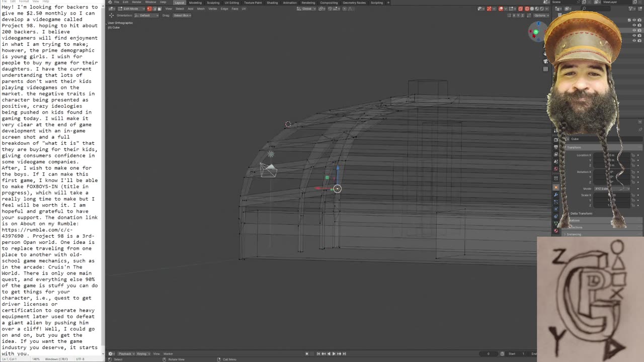Enable Z axis mesh mirror
Viewport: 644px width, 362px height.
[x=522, y=16]
